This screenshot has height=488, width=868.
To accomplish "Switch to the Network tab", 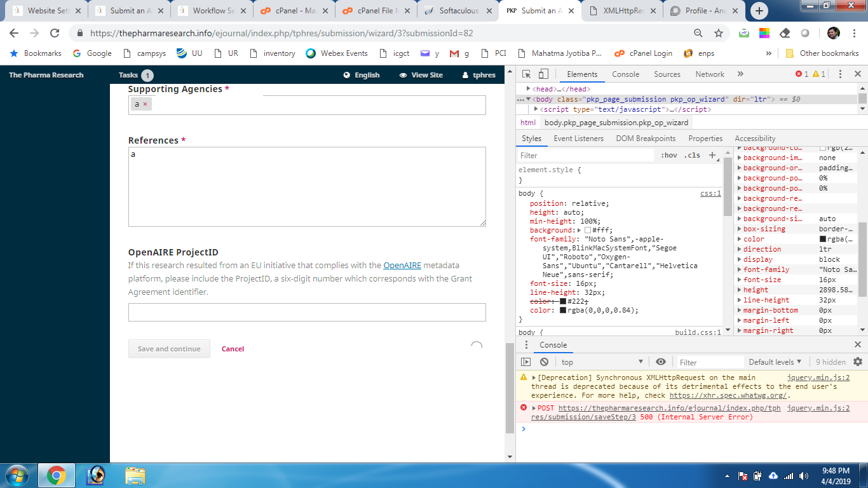I will (710, 74).
